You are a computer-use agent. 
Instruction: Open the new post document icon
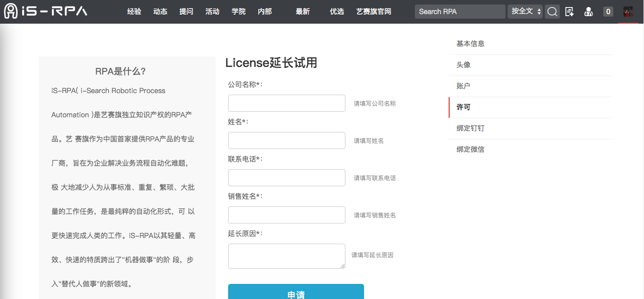point(569,12)
